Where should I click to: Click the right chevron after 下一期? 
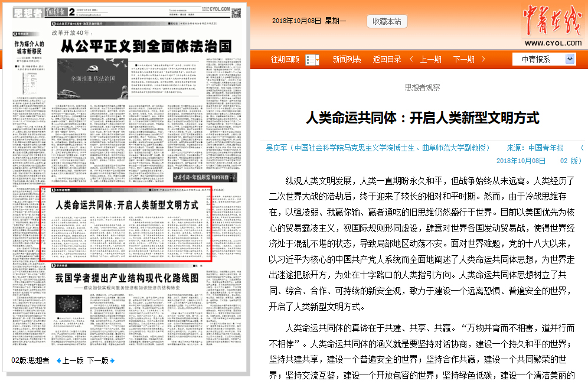(481, 59)
